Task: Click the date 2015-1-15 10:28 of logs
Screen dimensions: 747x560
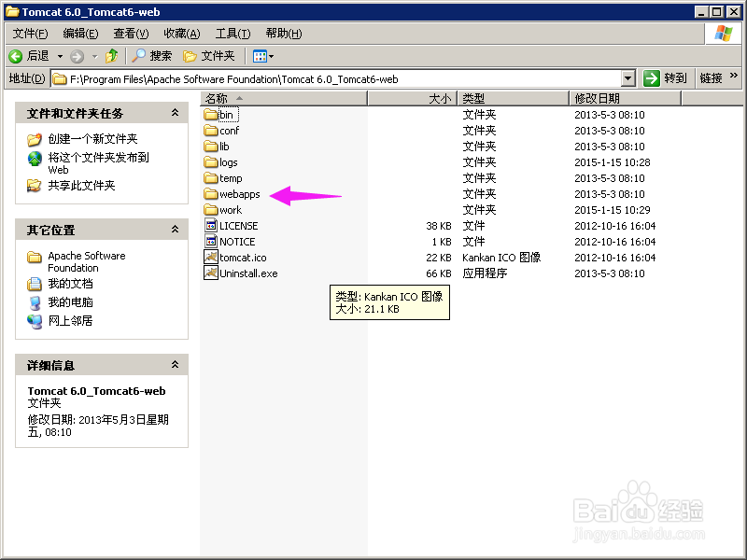Action: 613,162
